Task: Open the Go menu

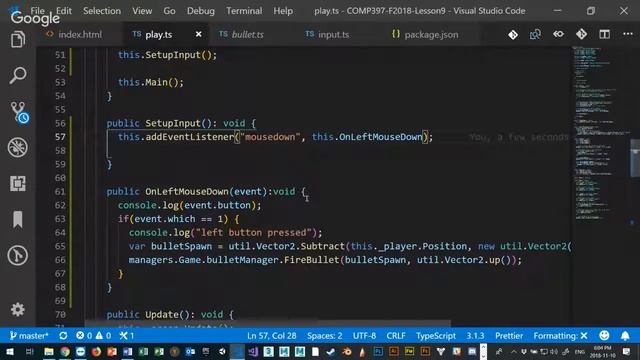Action: click(x=169, y=11)
